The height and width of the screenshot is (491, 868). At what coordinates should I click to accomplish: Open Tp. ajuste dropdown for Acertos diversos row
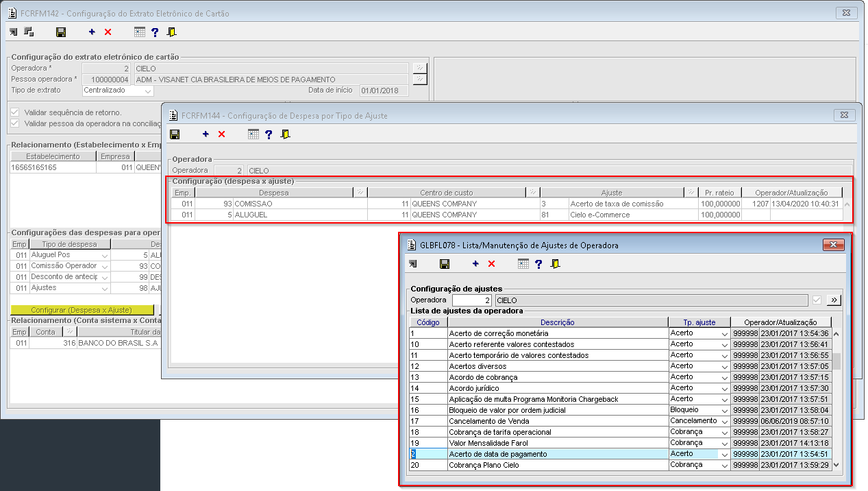(x=725, y=366)
